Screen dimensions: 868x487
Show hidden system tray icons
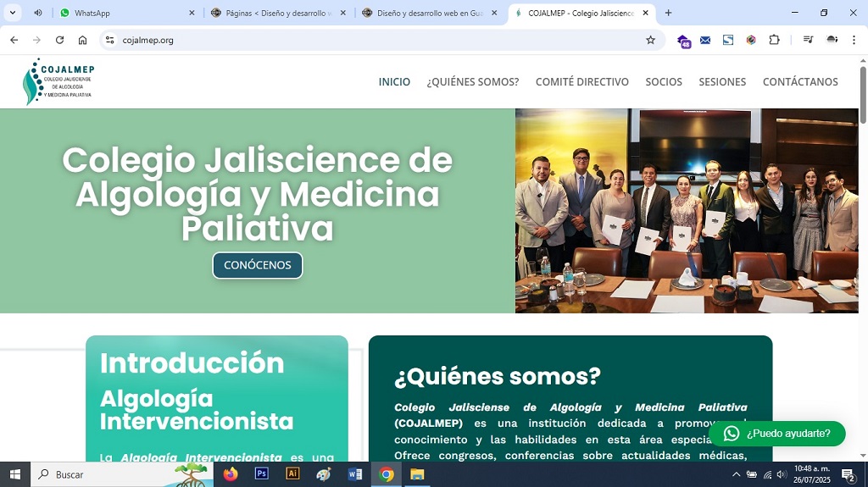[736, 474]
